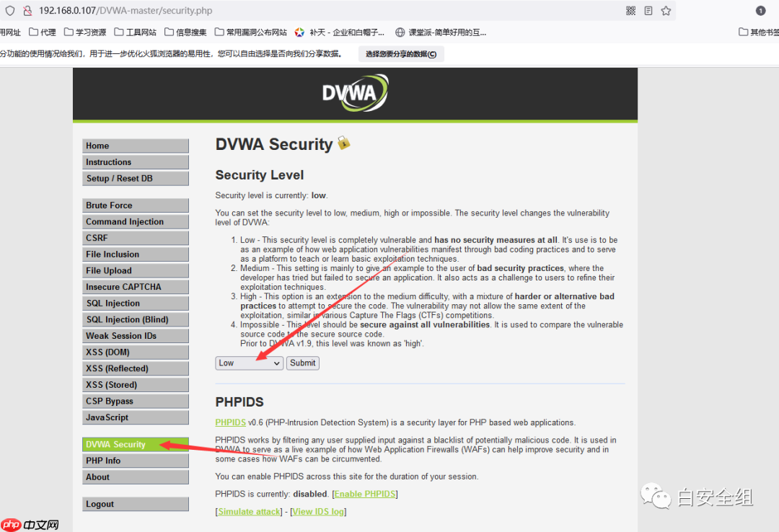Open the 补天 bookmark
This screenshot has width=779, height=532.
pyautogui.click(x=339, y=32)
